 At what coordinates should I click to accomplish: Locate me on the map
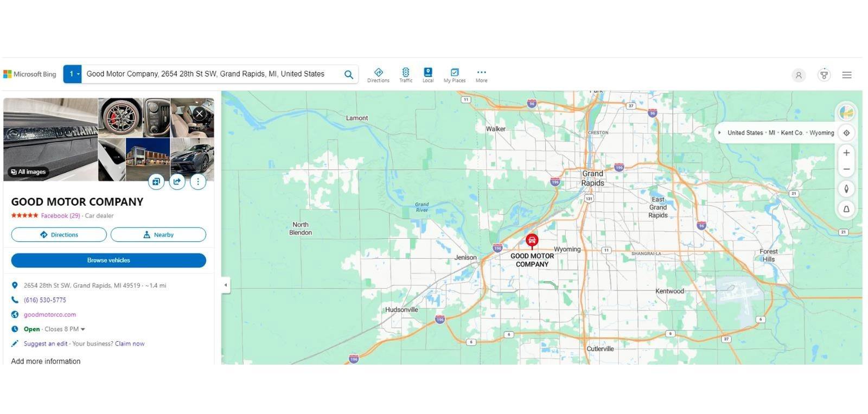pos(846,133)
